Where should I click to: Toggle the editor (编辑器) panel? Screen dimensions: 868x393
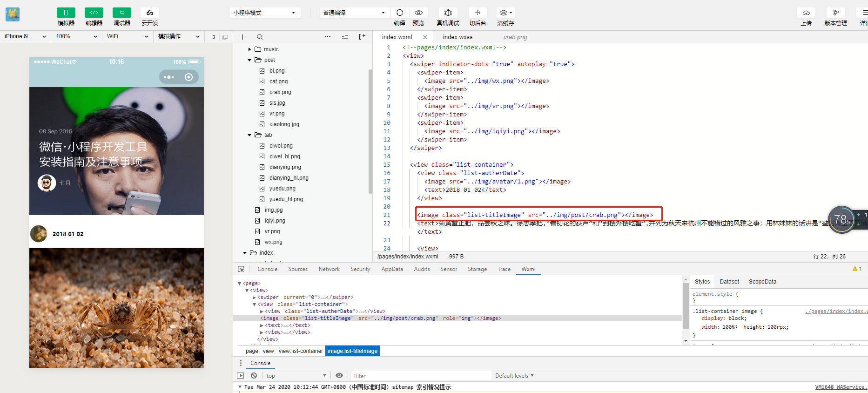point(94,13)
